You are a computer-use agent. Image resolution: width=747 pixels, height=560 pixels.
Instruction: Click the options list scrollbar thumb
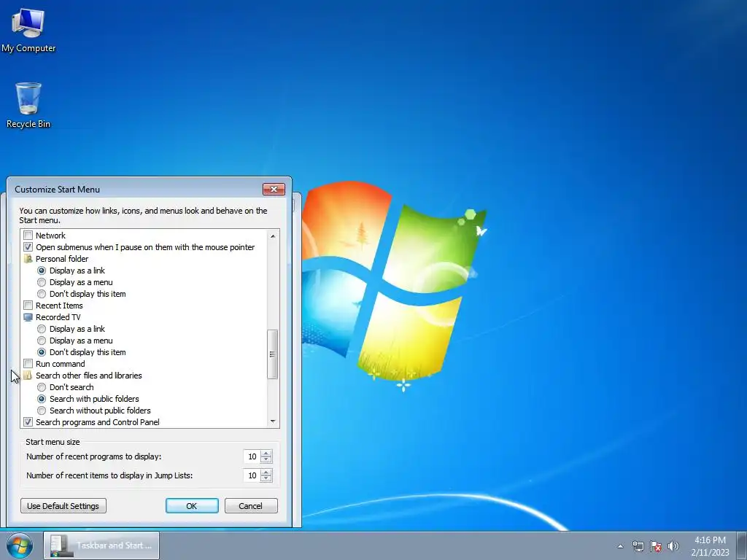coord(273,354)
